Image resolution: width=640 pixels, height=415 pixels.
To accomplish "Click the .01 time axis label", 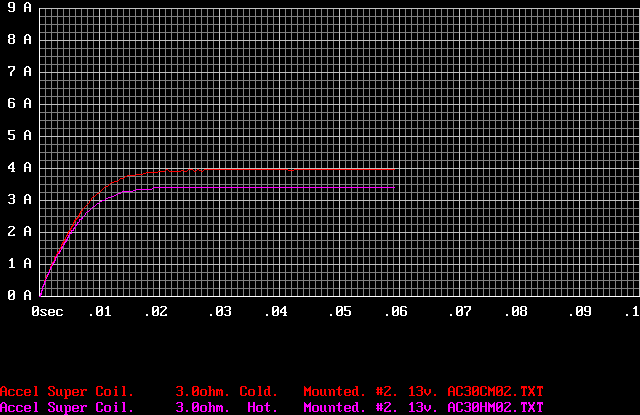I will tap(100, 312).
